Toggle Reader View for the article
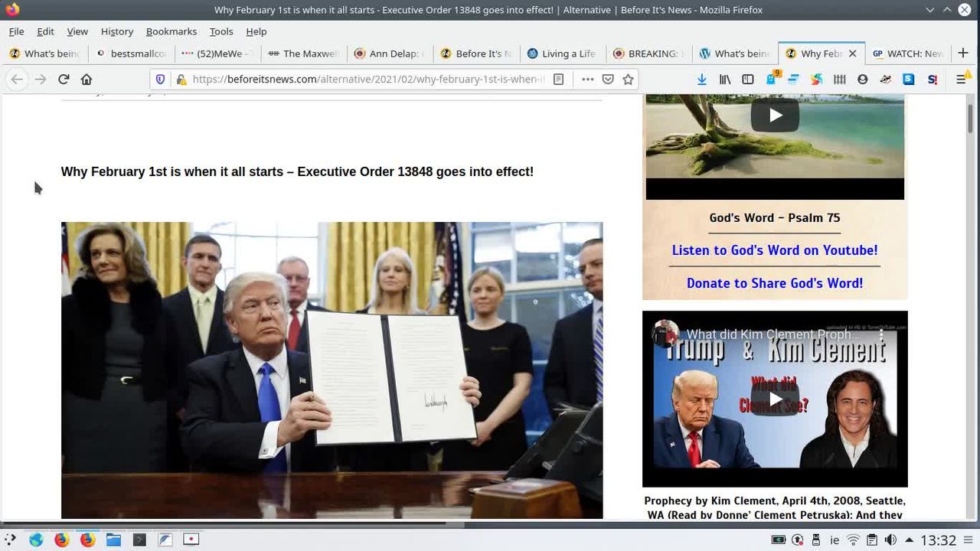This screenshot has width=980, height=551. pyautogui.click(x=559, y=80)
